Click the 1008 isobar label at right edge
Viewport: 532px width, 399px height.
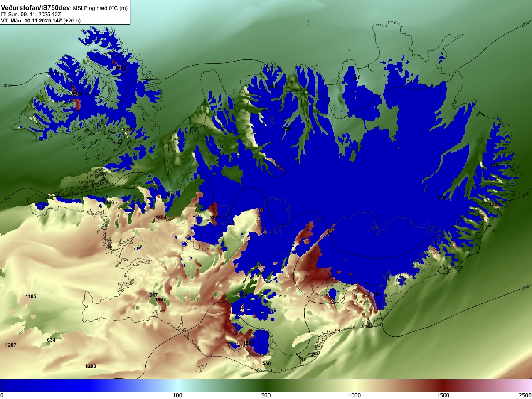(525, 287)
